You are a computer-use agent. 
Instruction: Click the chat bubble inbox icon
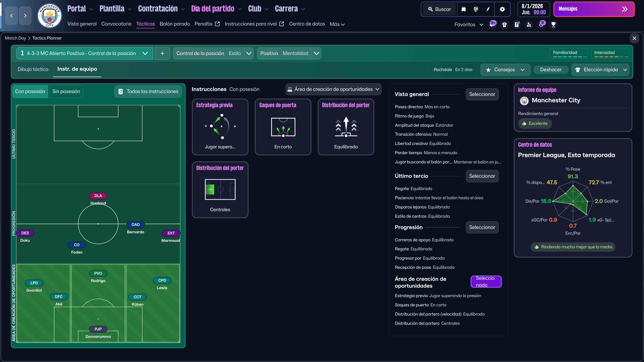492,24
